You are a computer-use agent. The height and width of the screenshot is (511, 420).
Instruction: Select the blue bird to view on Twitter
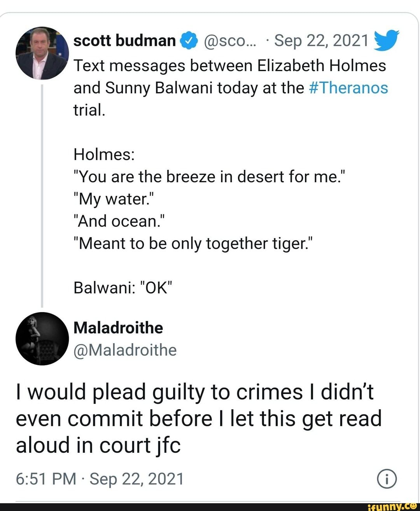point(387,40)
